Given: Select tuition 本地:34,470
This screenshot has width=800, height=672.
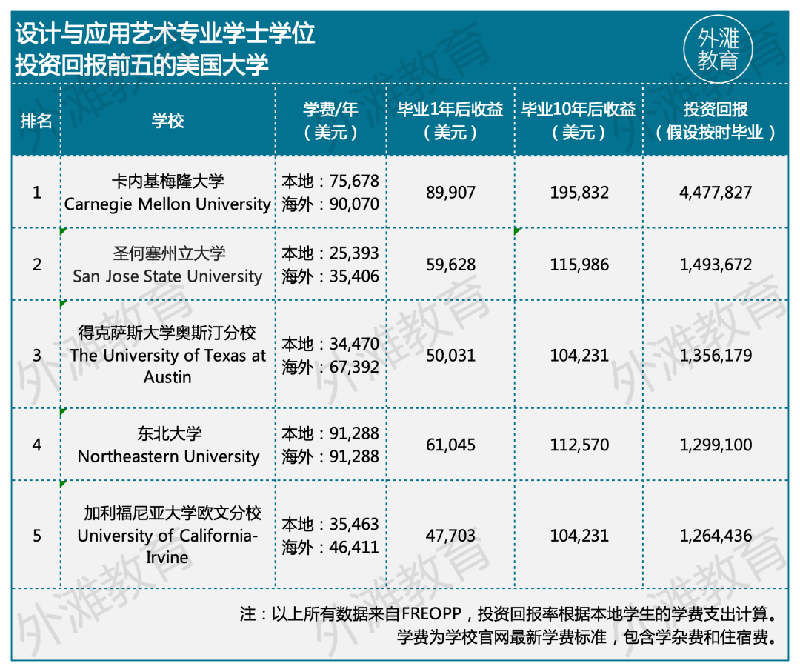Looking at the screenshot, I should [330, 344].
